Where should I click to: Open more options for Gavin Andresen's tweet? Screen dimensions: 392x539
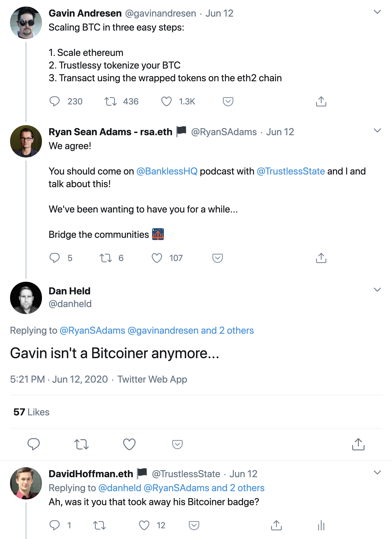(x=377, y=12)
